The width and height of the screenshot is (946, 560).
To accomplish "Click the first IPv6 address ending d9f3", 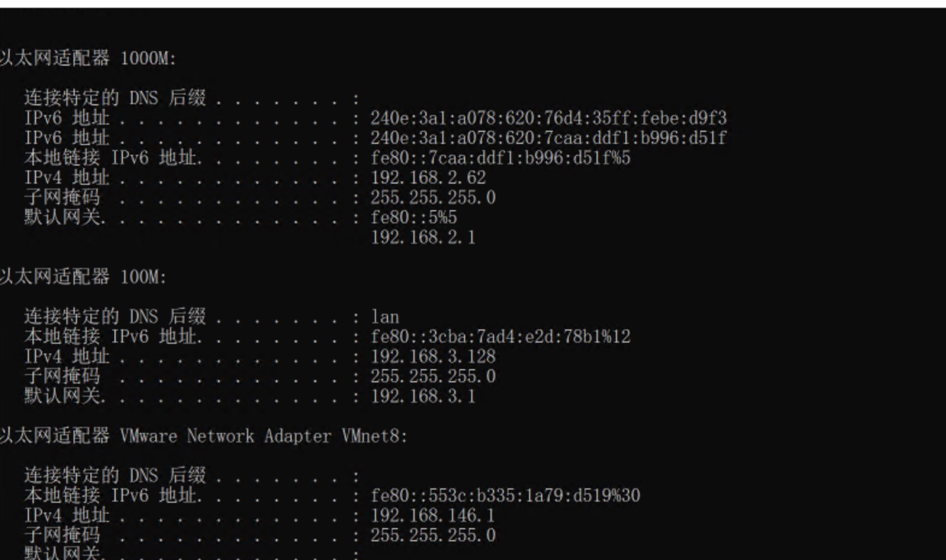I will [548, 118].
